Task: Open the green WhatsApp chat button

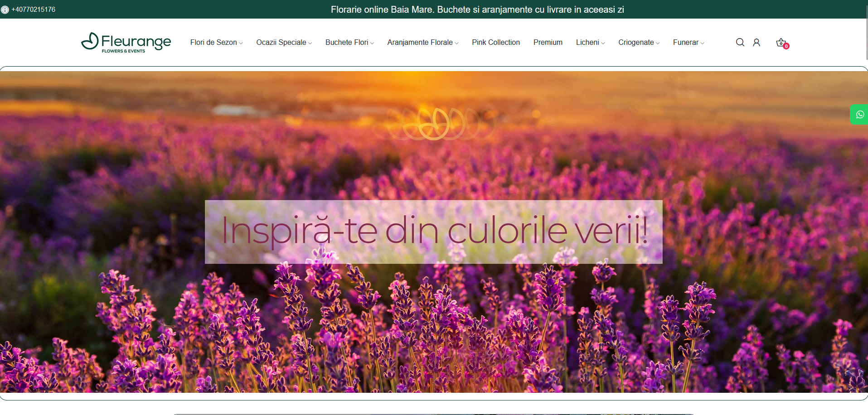Action: coord(859,115)
